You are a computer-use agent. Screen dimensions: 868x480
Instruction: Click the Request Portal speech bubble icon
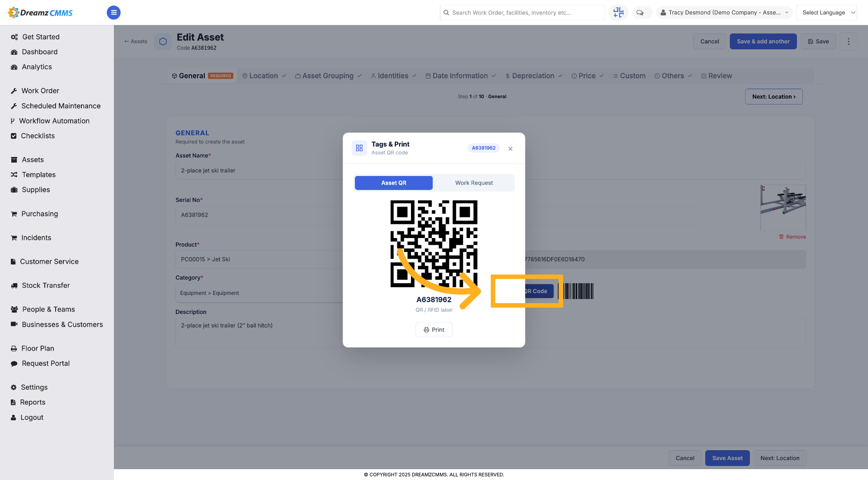[14, 364]
